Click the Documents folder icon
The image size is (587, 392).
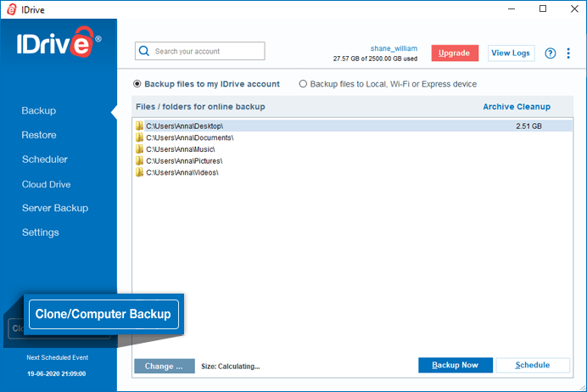pyautogui.click(x=139, y=137)
